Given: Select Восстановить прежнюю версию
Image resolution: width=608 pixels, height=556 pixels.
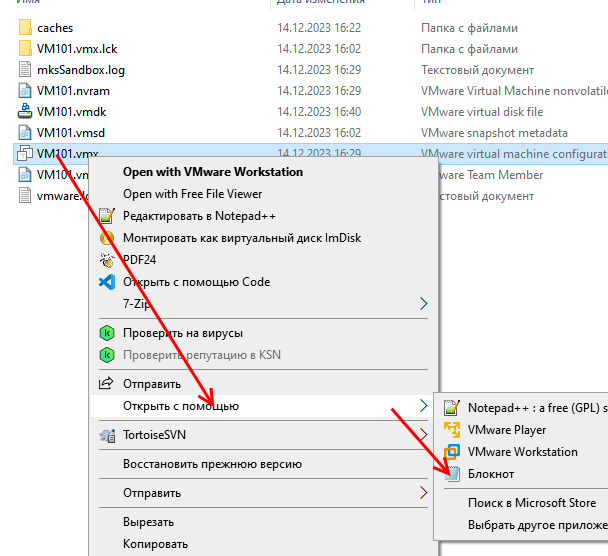Looking at the screenshot, I should point(212,464).
